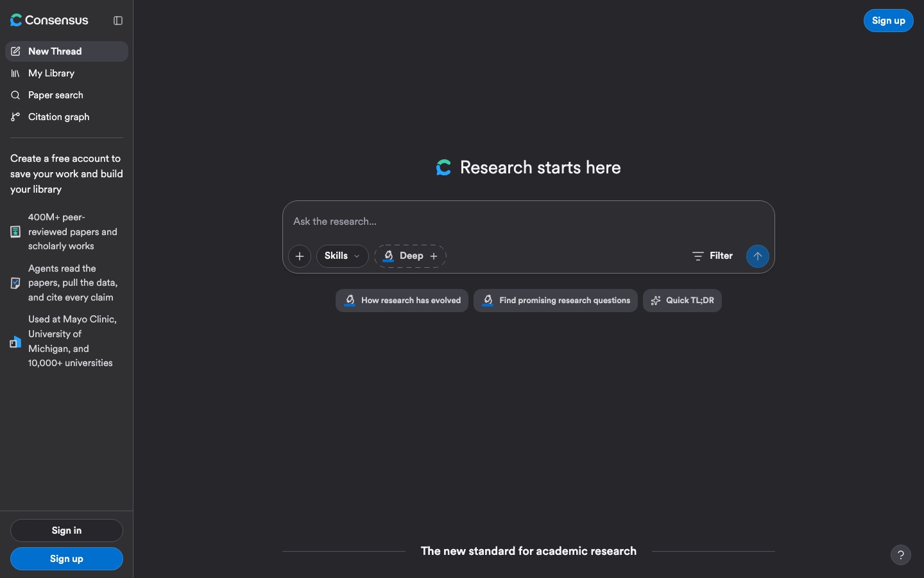This screenshot has height=578, width=924.
Task: Click the plus attachment button in the query box
Action: 300,256
